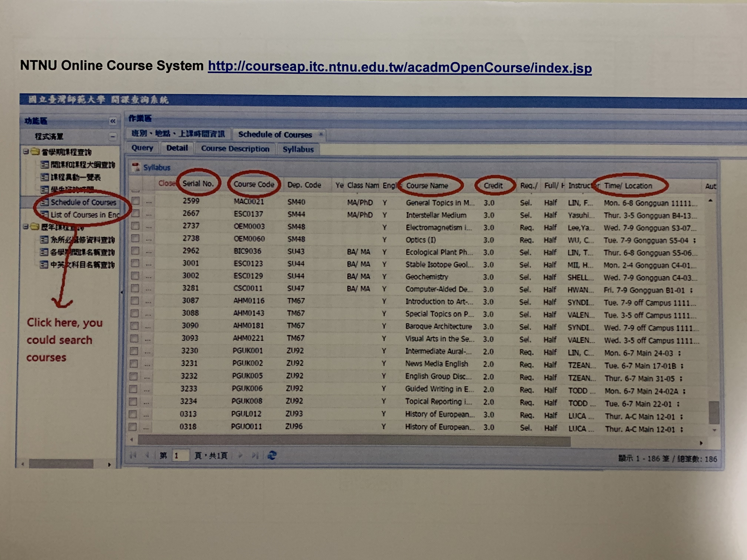Expand details ellipsis for serial 3281
The width and height of the screenshot is (747, 560).
tap(148, 289)
